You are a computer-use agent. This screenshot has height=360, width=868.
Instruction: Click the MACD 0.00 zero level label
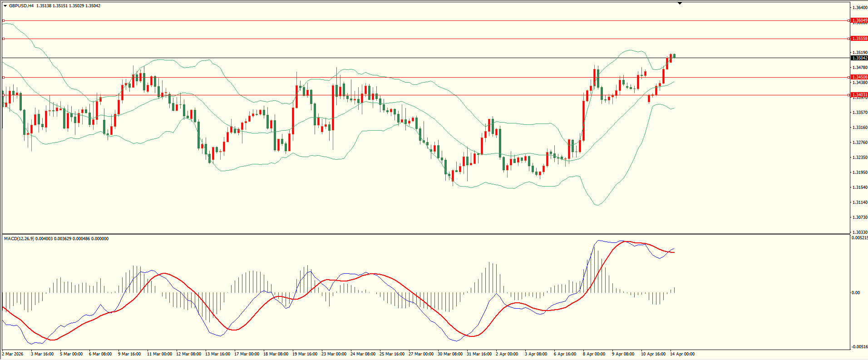coord(855,293)
